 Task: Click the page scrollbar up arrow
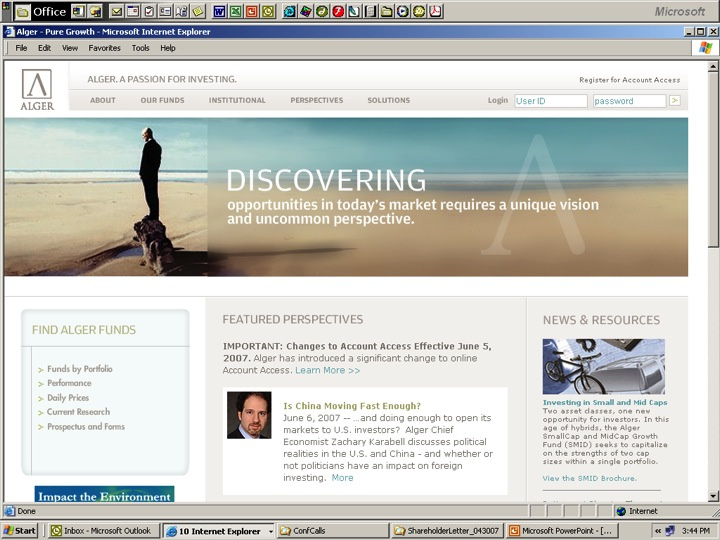713,67
